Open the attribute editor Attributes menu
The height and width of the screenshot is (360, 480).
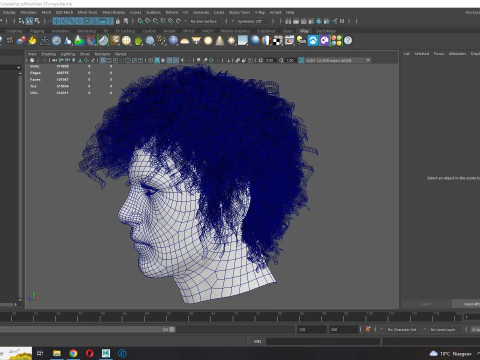(457, 53)
